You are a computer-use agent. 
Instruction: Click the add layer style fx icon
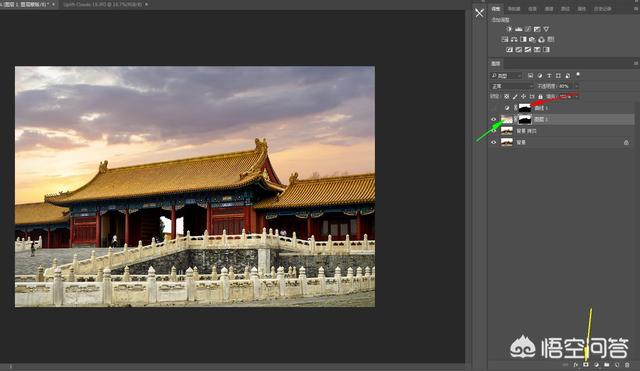click(x=576, y=364)
